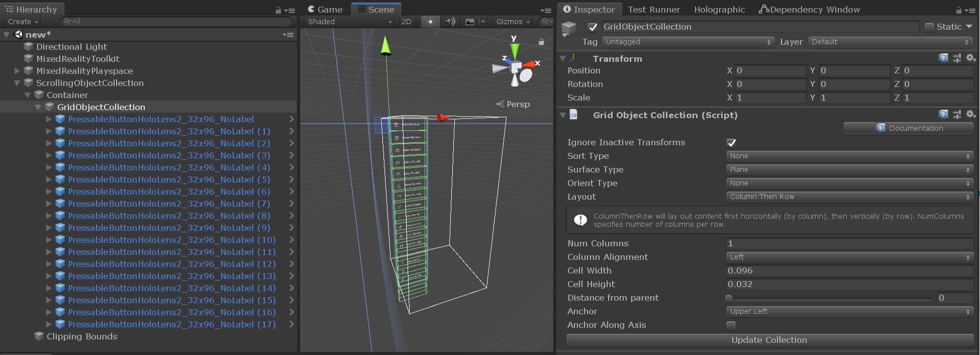This screenshot has width=980, height=355.
Task: Click the Persp projection label
Action: [518, 104]
